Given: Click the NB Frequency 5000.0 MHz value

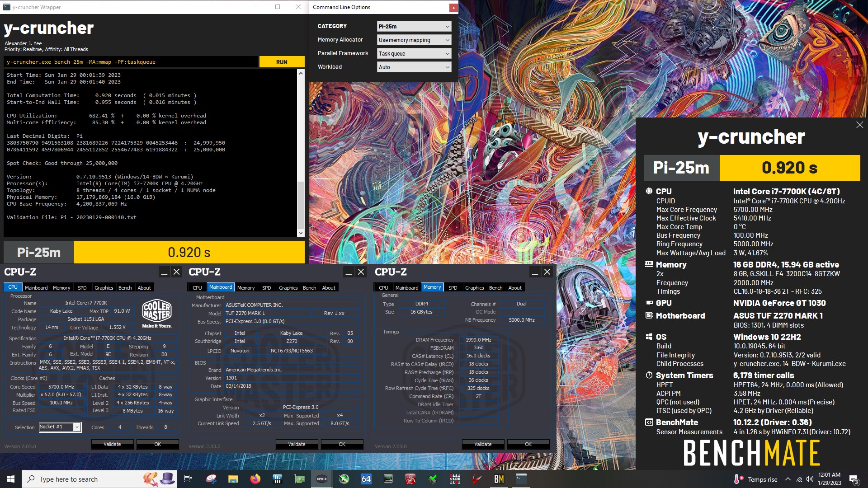Looking at the screenshot, I should click(521, 320).
